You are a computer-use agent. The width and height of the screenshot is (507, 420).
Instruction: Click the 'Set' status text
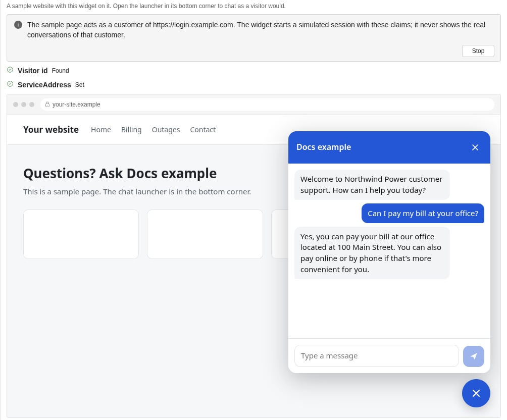pos(80,85)
